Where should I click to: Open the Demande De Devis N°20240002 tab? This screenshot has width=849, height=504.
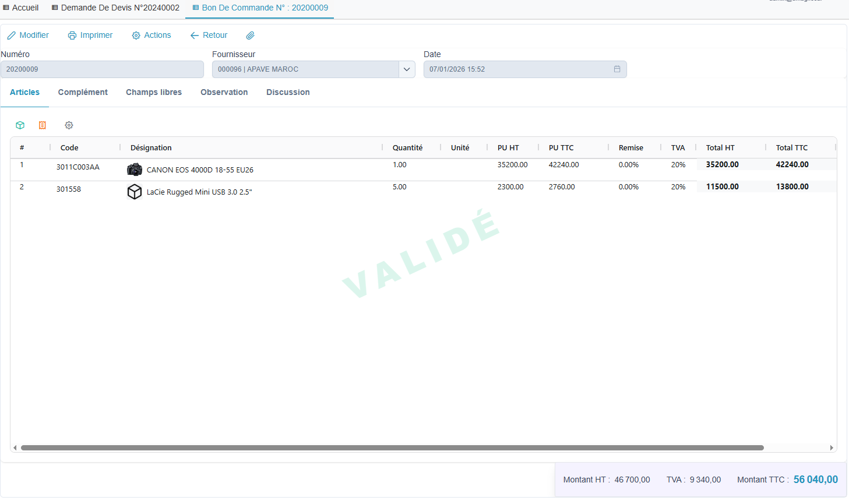click(115, 8)
